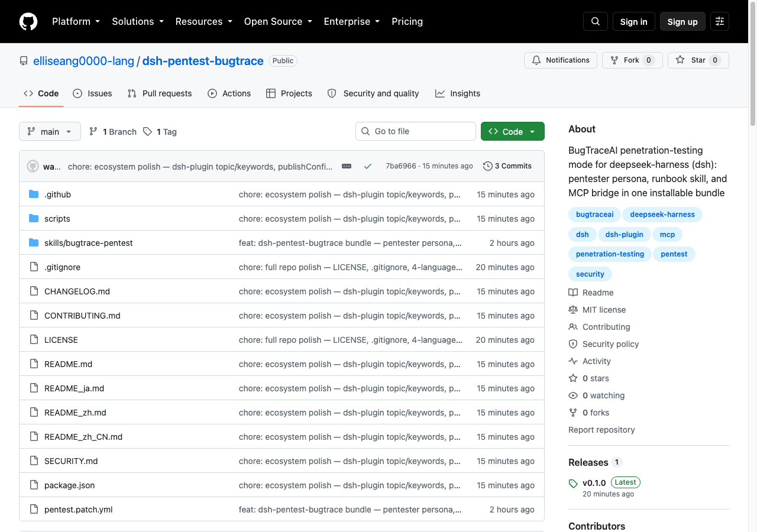Click the history clock icon by 3 Commits
757x532 pixels.
point(488,166)
